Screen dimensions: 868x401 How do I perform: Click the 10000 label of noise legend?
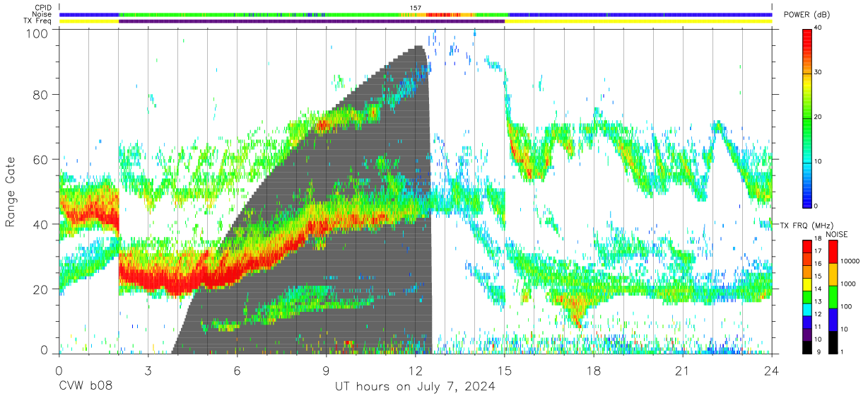[851, 261]
